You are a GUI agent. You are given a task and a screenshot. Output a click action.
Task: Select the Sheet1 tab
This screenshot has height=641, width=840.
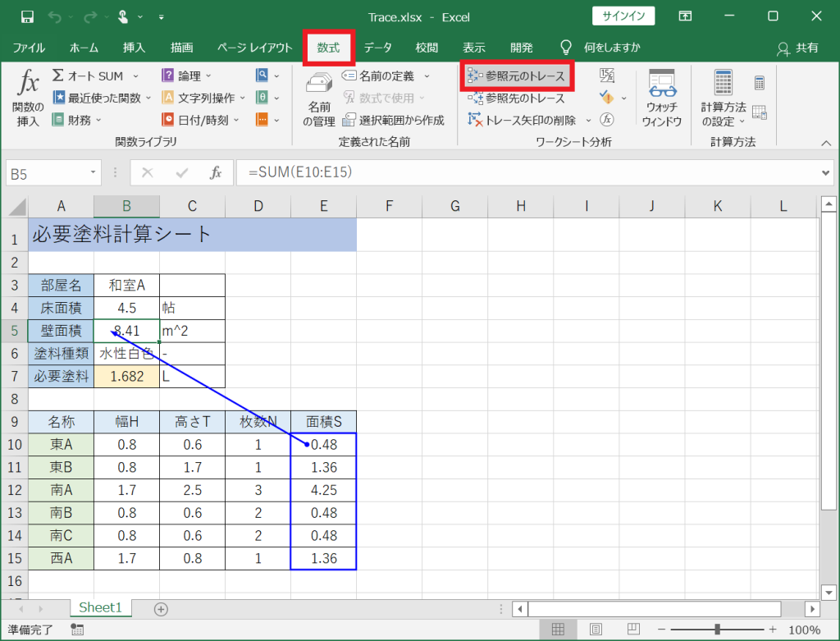click(x=100, y=607)
